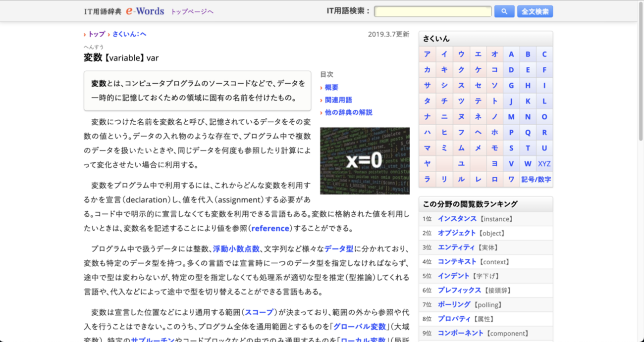The width and height of the screenshot is (644, 342).
Task: Select index cell ヤ
Action: [x=427, y=163]
